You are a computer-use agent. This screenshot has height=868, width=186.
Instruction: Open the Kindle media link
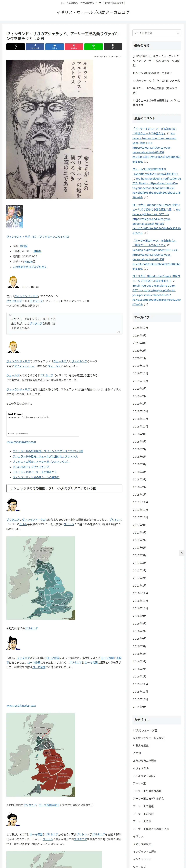coord(29,261)
